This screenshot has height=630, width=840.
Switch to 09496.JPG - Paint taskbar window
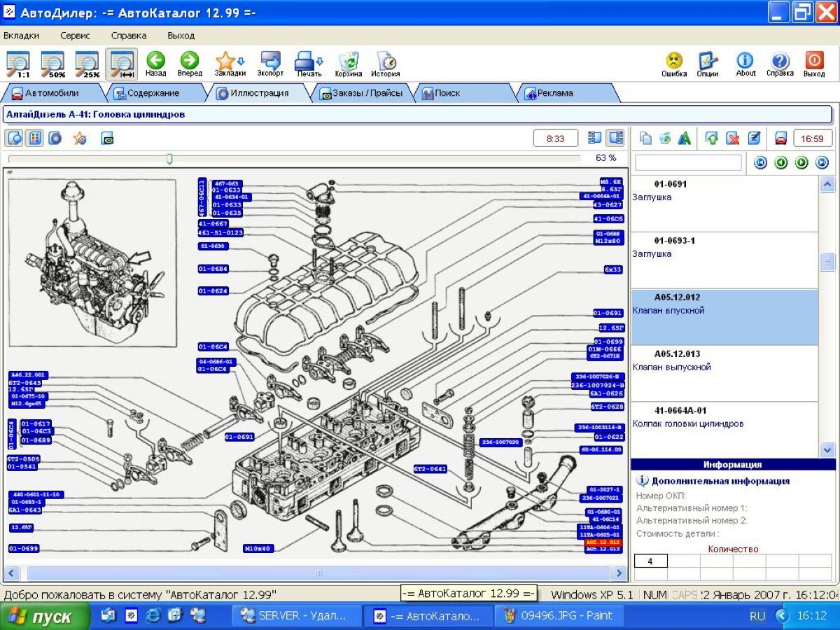pyautogui.click(x=558, y=617)
